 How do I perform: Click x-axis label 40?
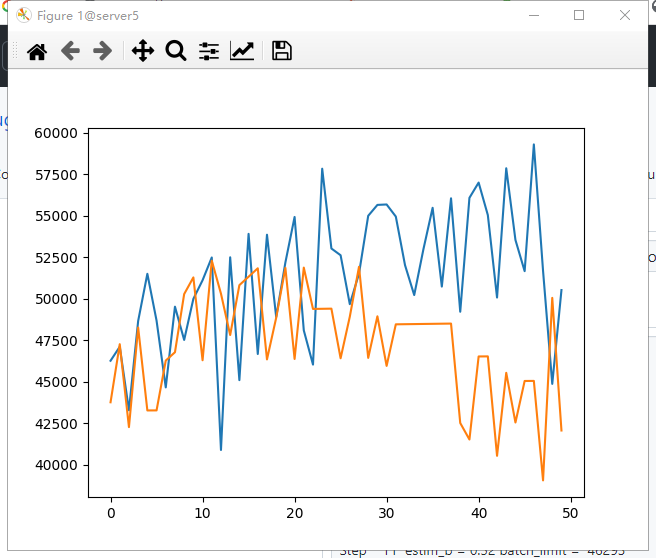(x=479, y=513)
